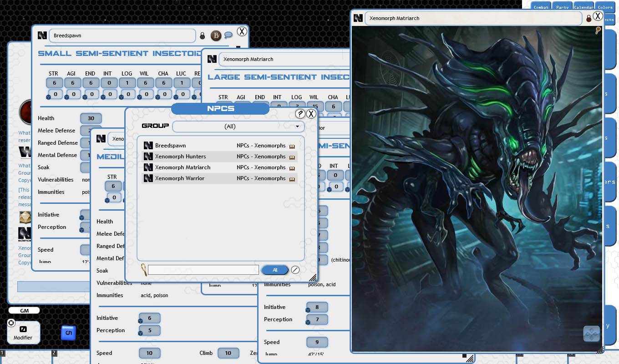Click the clear filter button next to All
The width and height of the screenshot is (619, 364).
(295, 269)
